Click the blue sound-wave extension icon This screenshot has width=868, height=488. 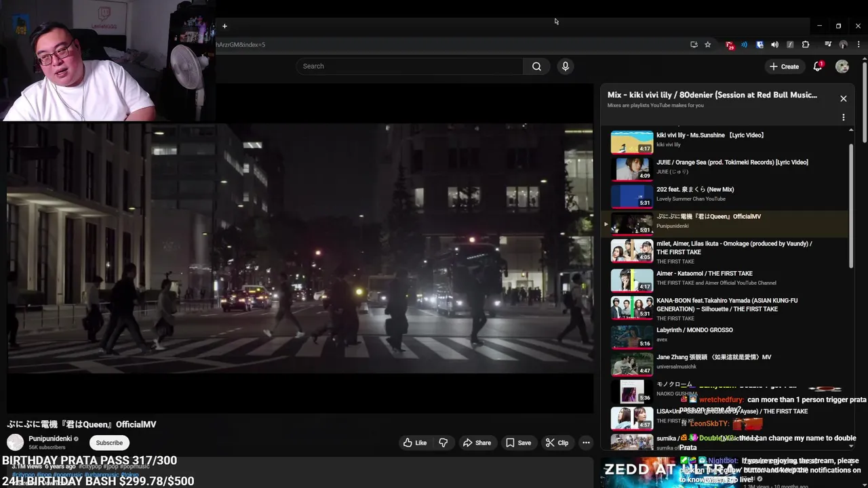[744, 45]
